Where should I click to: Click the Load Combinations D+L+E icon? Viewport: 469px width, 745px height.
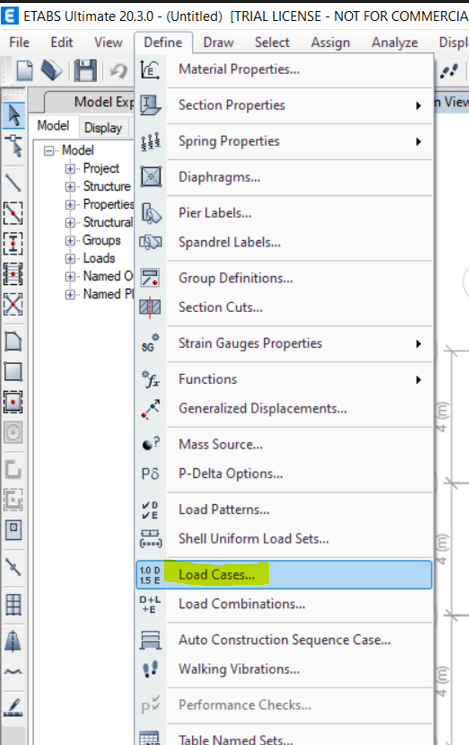coord(150,604)
